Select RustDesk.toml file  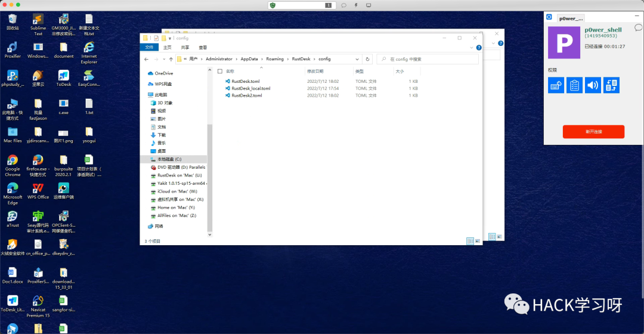[245, 81]
